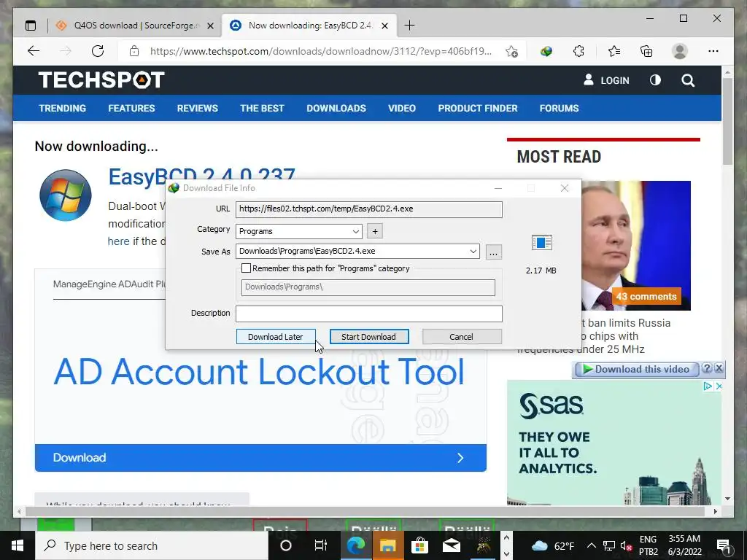Viewport: 747px width, 560px height.
Task: Click the Download Later button
Action: click(x=276, y=337)
